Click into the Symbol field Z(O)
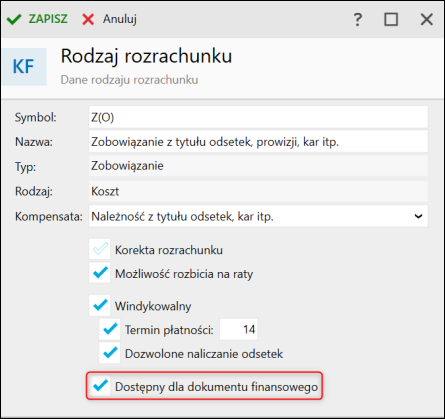This screenshot has height=419, width=445. [x=258, y=117]
